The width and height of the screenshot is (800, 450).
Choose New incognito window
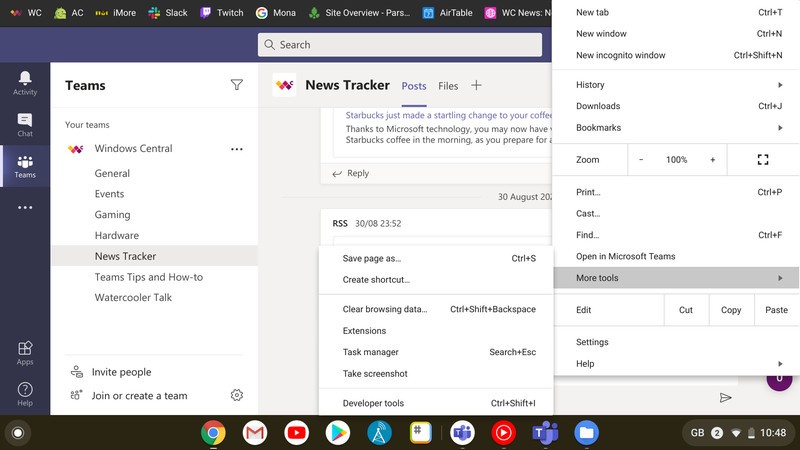coord(677,55)
